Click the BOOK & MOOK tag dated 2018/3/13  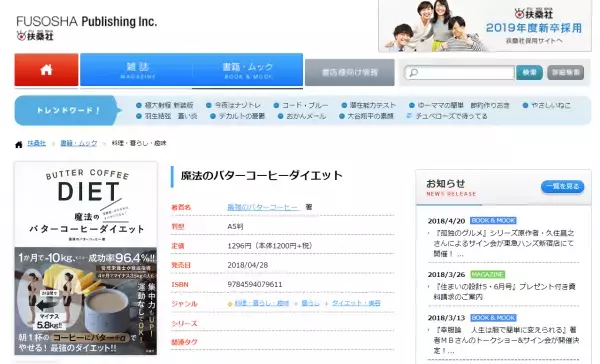point(493,318)
